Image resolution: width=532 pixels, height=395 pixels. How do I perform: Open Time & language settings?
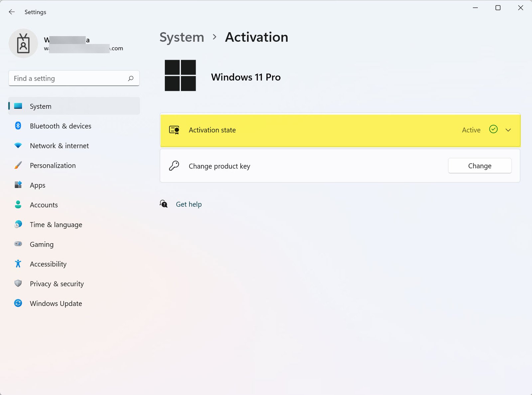pos(74,224)
